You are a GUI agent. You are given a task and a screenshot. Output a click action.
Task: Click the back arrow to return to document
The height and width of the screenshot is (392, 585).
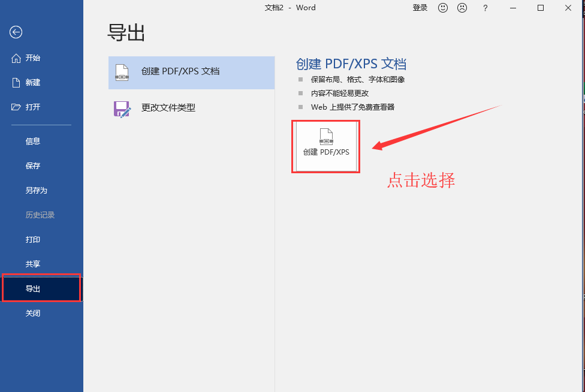point(16,32)
